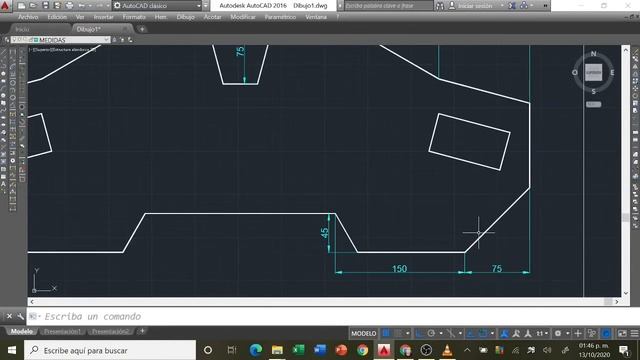Toggle ortho mode in the status bar
The width and height of the screenshot is (640, 360).
coord(419,333)
